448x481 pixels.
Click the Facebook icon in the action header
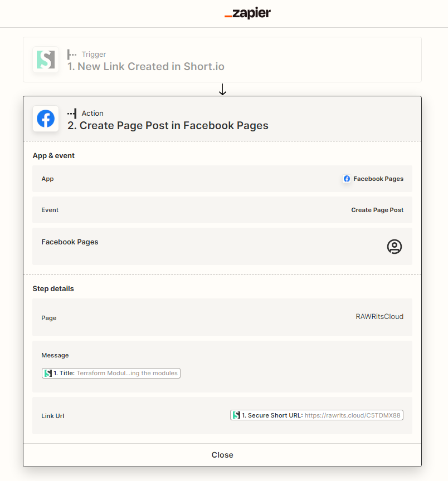46,119
